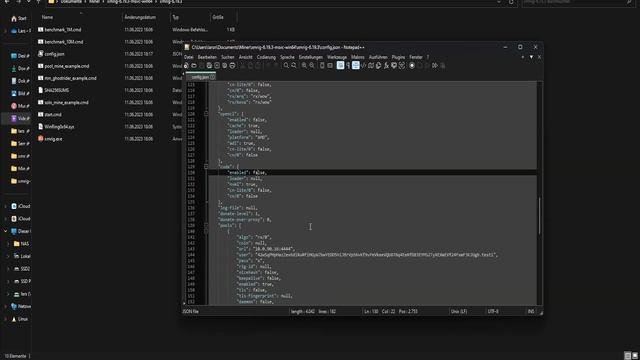Screen dimensions: 640x360
Task: Switch Explorer to large icons view
Action: (x=635, y=356)
